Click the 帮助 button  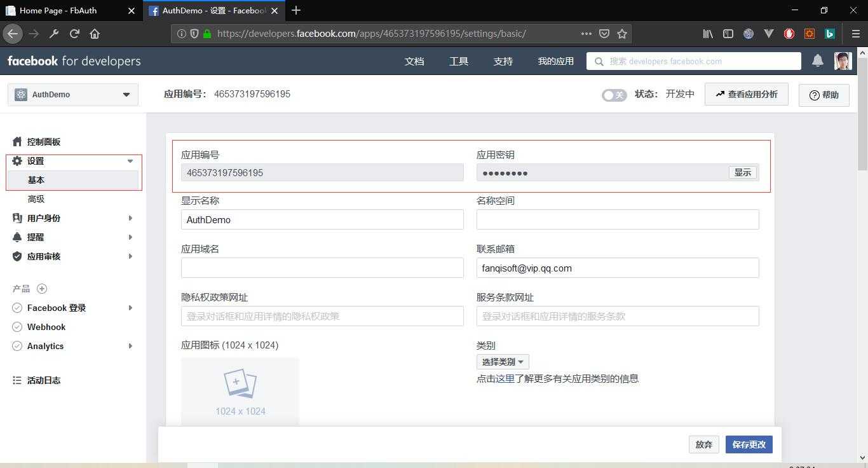tap(824, 95)
